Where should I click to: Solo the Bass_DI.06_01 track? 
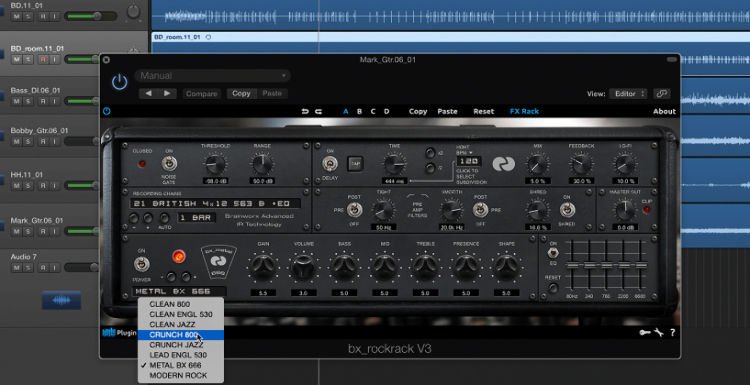(x=28, y=101)
